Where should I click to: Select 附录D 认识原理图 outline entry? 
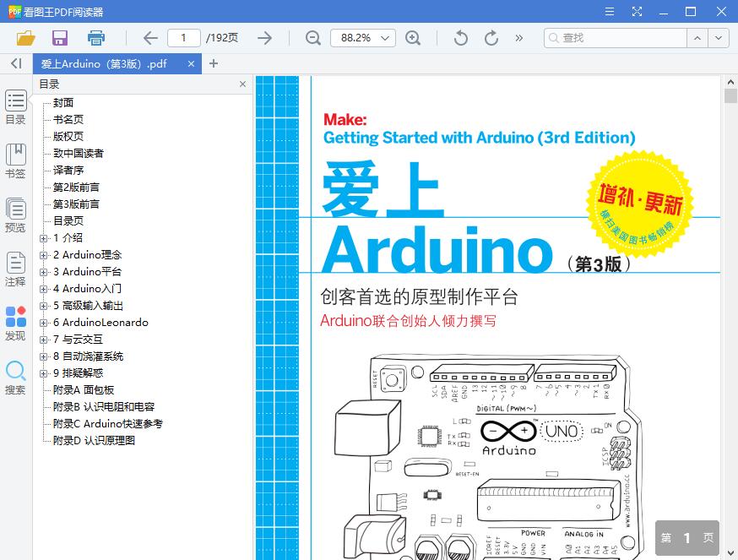94,440
